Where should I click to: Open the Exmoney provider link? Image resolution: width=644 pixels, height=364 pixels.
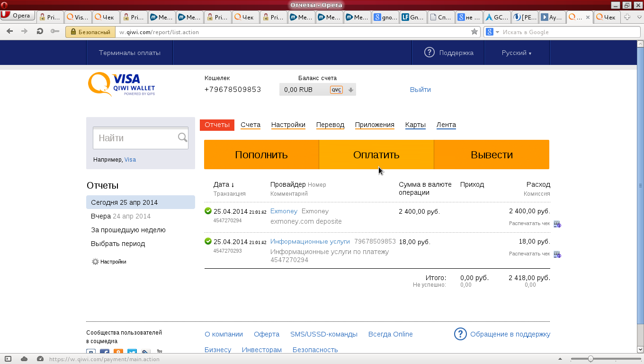coord(284,211)
